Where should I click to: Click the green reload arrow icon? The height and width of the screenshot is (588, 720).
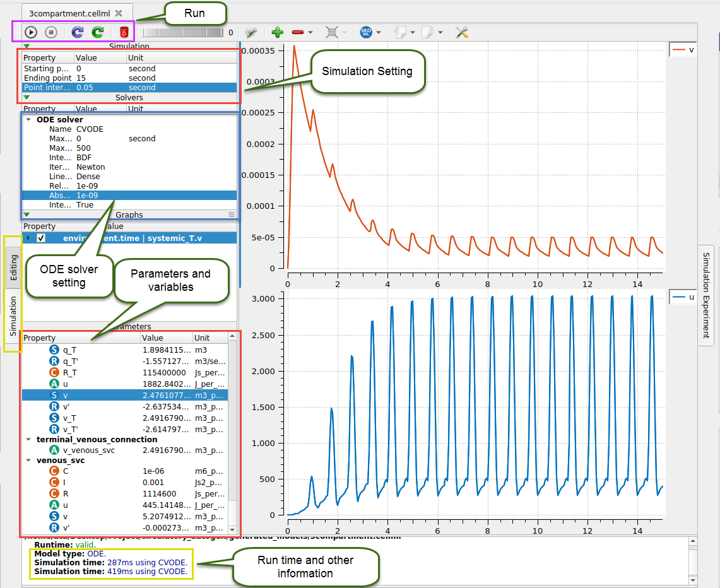pyautogui.click(x=98, y=32)
